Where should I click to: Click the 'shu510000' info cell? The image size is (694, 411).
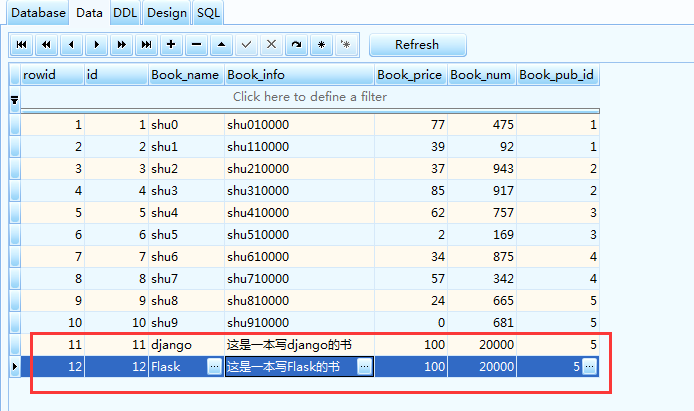tap(300, 234)
